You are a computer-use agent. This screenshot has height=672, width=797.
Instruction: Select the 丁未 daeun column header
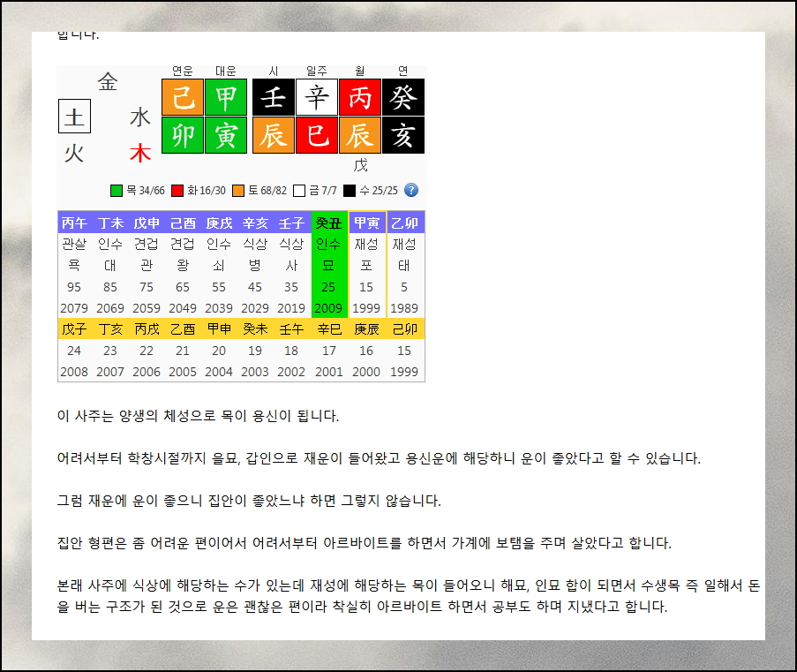(111, 223)
